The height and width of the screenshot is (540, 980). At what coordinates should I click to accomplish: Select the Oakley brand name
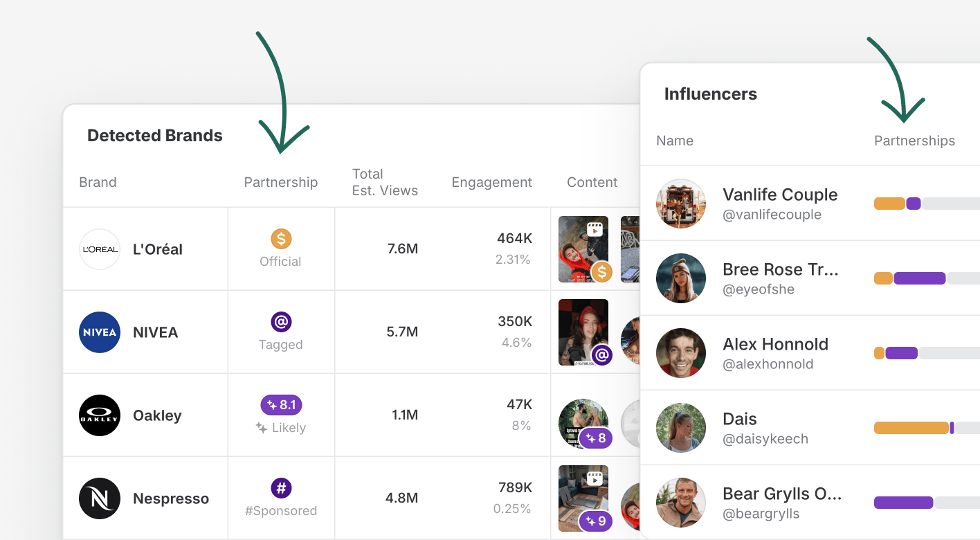point(157,415)
